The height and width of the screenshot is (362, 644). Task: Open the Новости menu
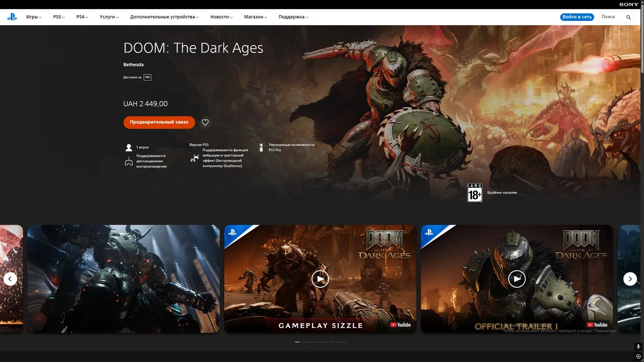tap(222, 17)
